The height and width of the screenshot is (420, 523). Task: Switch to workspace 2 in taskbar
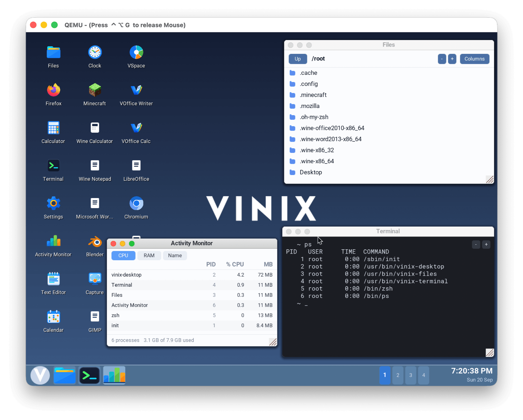(x=398, y=375)
